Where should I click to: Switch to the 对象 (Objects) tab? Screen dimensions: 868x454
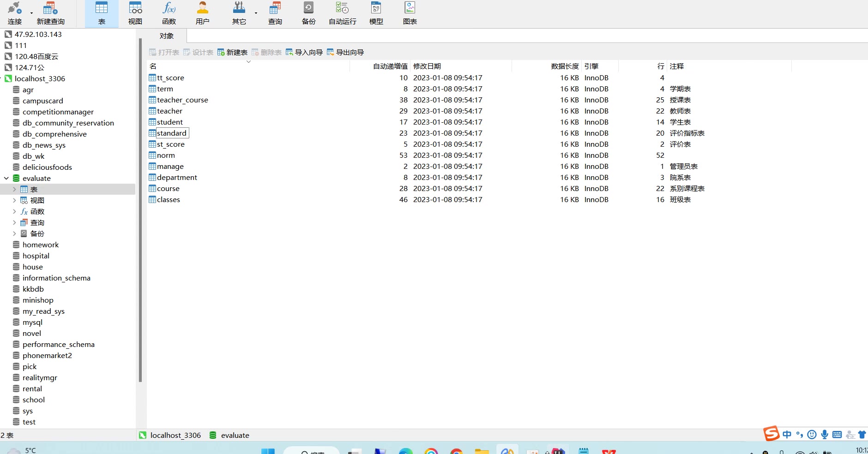[167, 36]
